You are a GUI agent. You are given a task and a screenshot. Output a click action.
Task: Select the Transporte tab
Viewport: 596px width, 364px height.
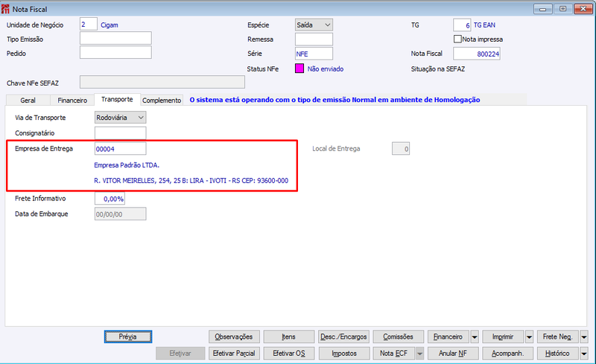[x=117, y=100]
